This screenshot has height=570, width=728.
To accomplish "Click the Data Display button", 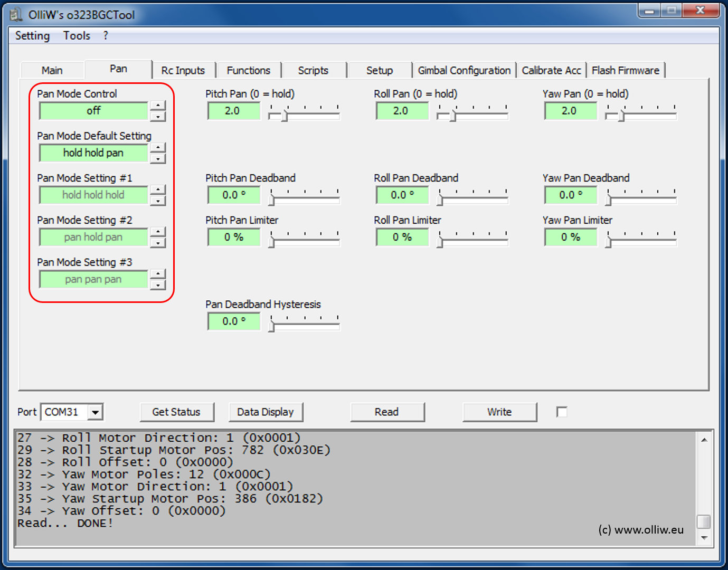I will pos(265,412).
